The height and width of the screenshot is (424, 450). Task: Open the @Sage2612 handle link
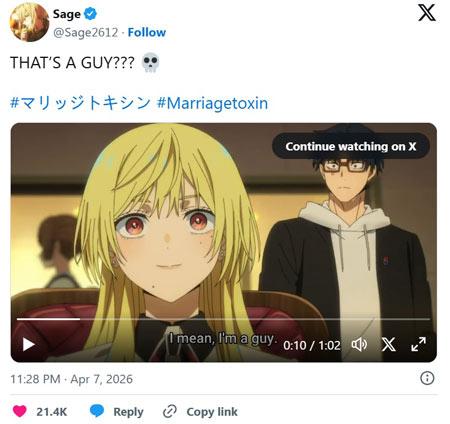point(85,32)
